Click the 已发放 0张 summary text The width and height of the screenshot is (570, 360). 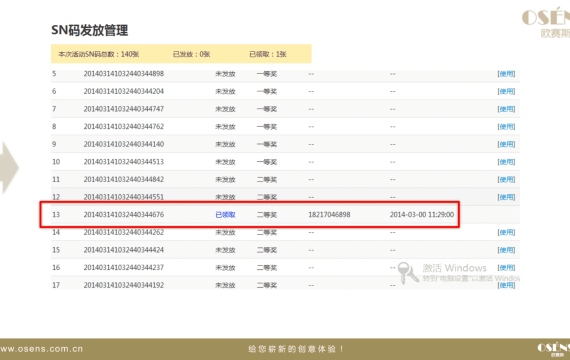pyautogui.click(x=191, y=54)
